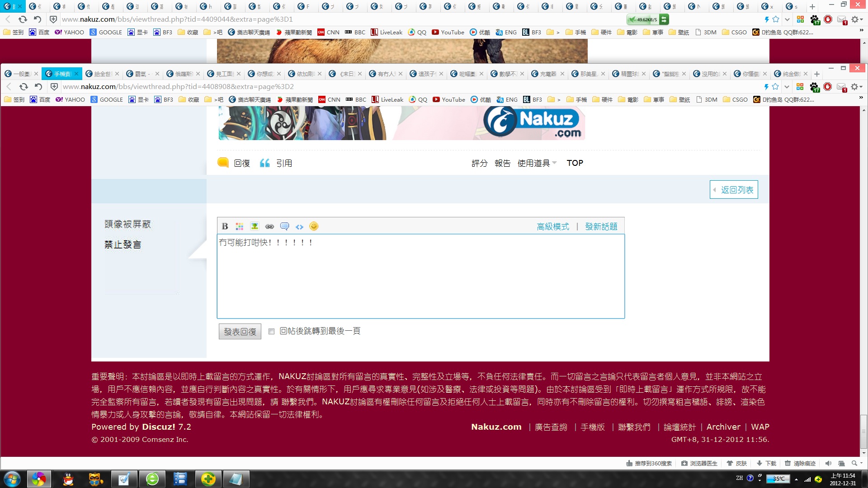Open the font color picker in reply editor
The width and height of the screenshot is (868, 488).
tap(240, 226)
